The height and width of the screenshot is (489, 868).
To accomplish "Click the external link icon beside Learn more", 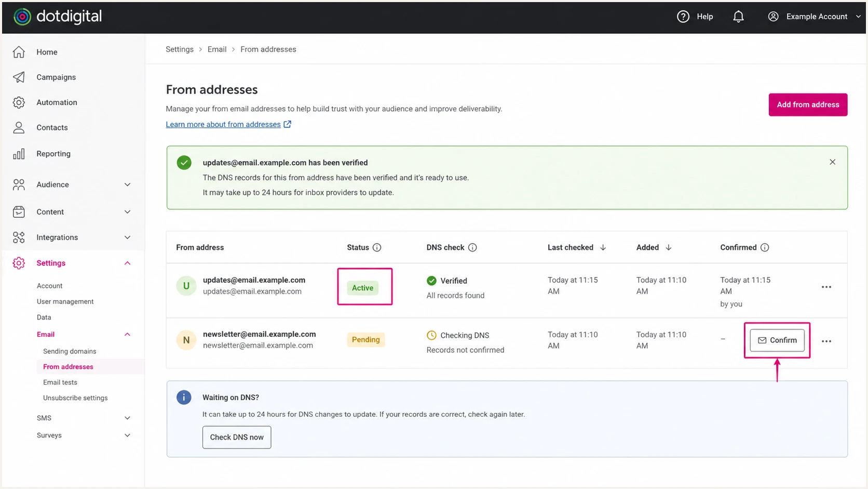I will point(287,124).
